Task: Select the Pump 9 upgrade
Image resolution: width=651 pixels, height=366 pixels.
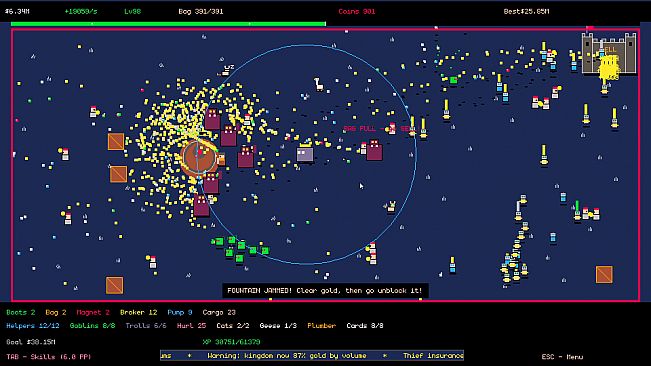Action: [x=180, y=312]
